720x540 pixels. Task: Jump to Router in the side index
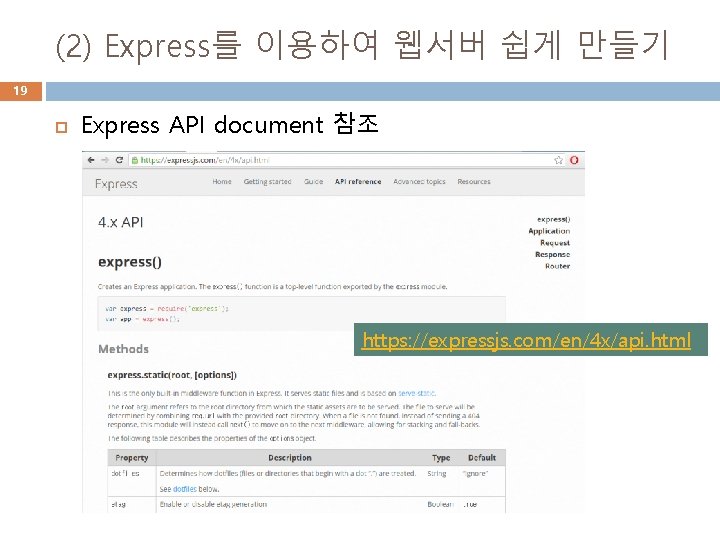pyautogui.click(x=557, y=266)
